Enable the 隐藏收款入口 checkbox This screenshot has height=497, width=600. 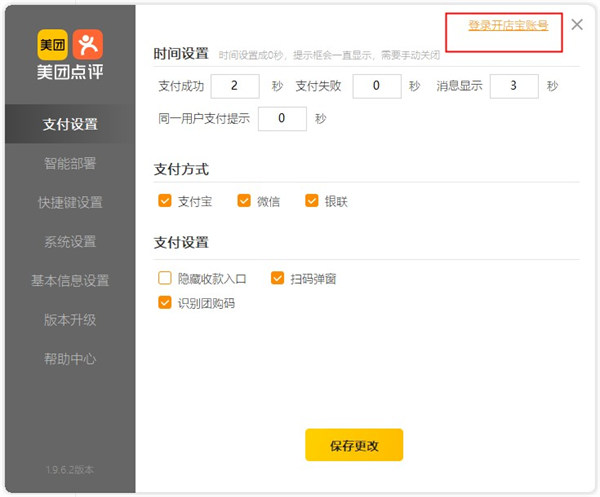[165, 278]
